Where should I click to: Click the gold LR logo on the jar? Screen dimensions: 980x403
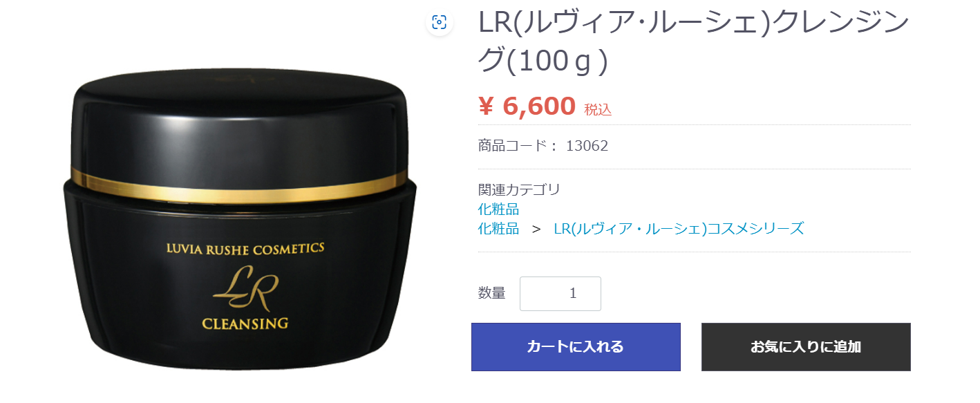coord(245,289)
